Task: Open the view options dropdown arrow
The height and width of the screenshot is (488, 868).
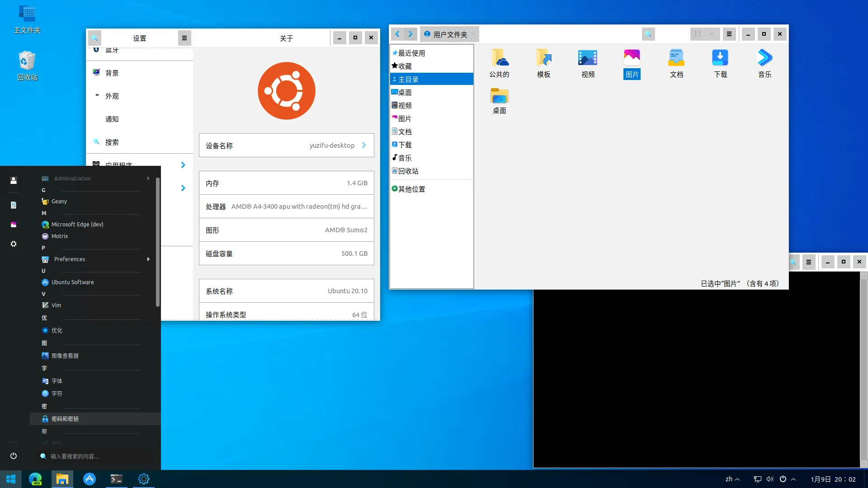Action: [x=711, y=34]
